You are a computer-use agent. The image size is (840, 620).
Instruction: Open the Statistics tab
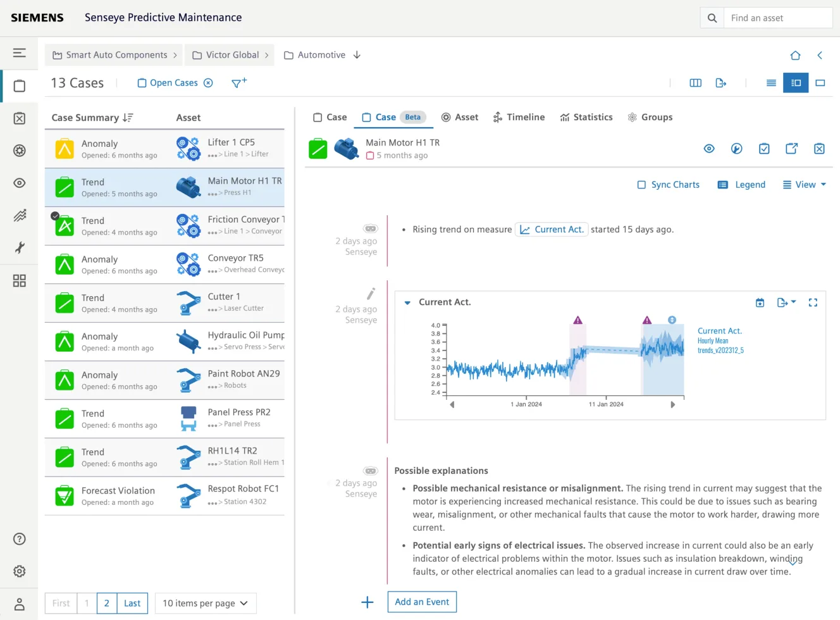coord(586,117)
